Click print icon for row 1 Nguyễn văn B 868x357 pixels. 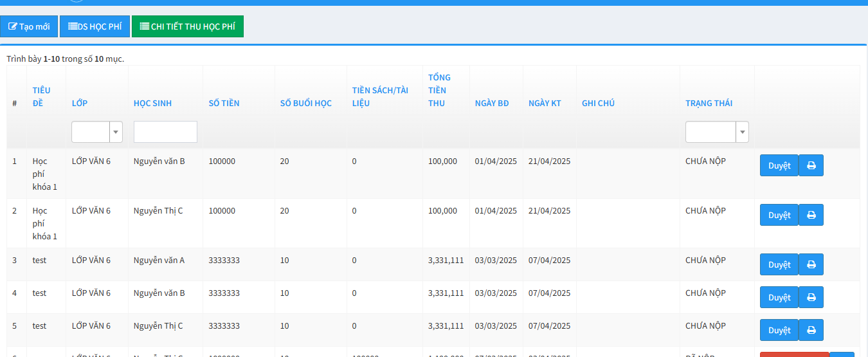pyautogui.click(x=811, y=165)
